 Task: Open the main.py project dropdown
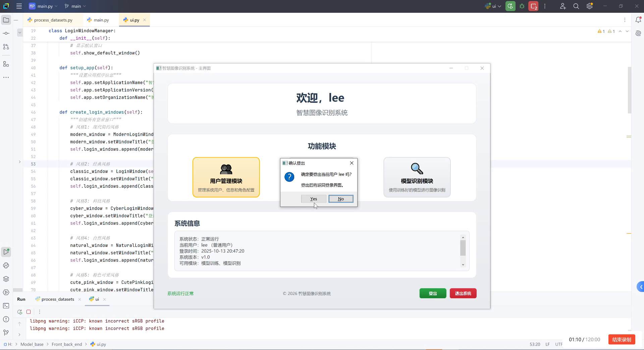pos(43,6)
